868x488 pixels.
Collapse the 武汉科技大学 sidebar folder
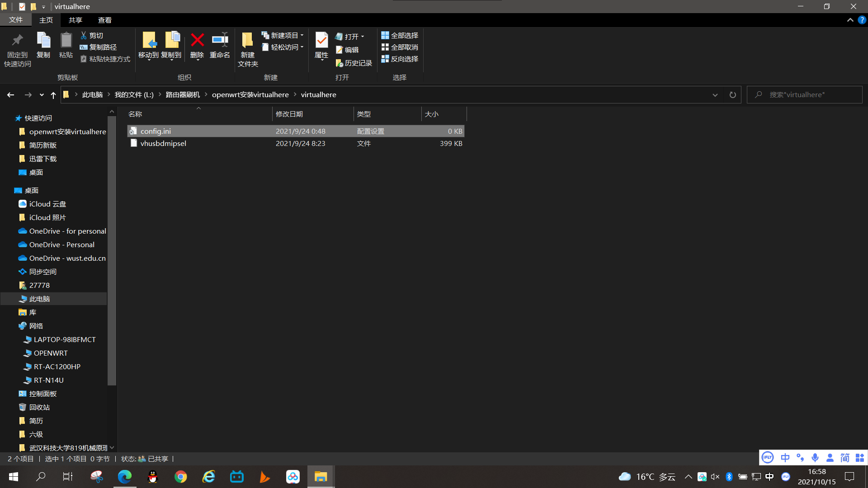(112, 447)
